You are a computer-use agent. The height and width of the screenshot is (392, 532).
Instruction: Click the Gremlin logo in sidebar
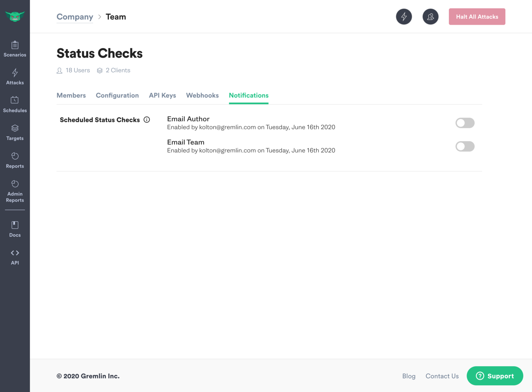pos(15,16)
